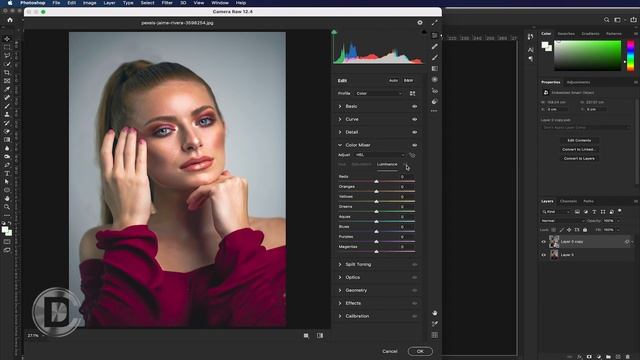Toggle visibility of Calibration edits
The image size is (640, 360).
414,316
